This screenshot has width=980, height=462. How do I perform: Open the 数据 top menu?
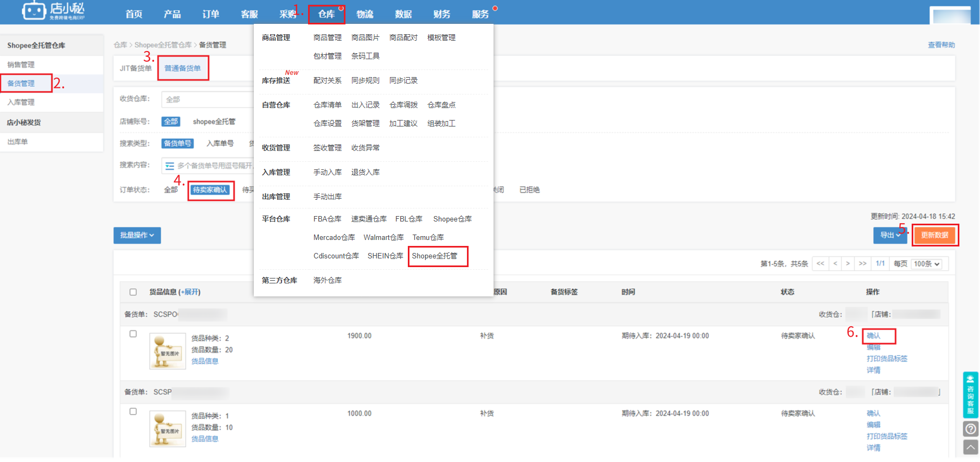403,14
